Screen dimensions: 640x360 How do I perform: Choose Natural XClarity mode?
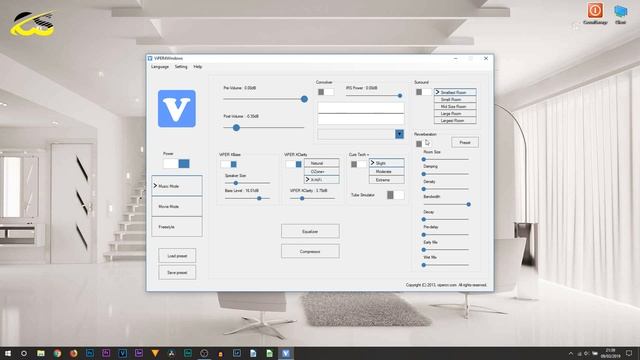pos(322,163)
